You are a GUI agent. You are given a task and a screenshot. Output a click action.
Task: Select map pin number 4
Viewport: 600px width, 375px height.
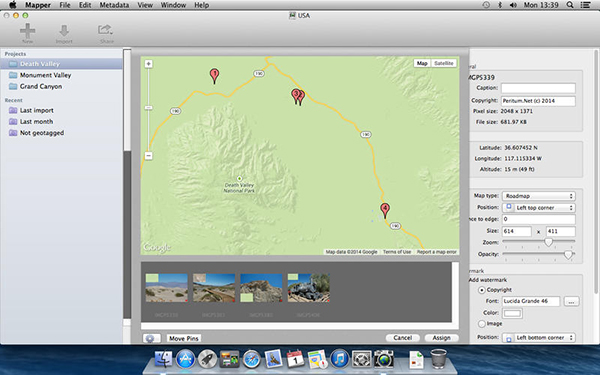point(385,210)
